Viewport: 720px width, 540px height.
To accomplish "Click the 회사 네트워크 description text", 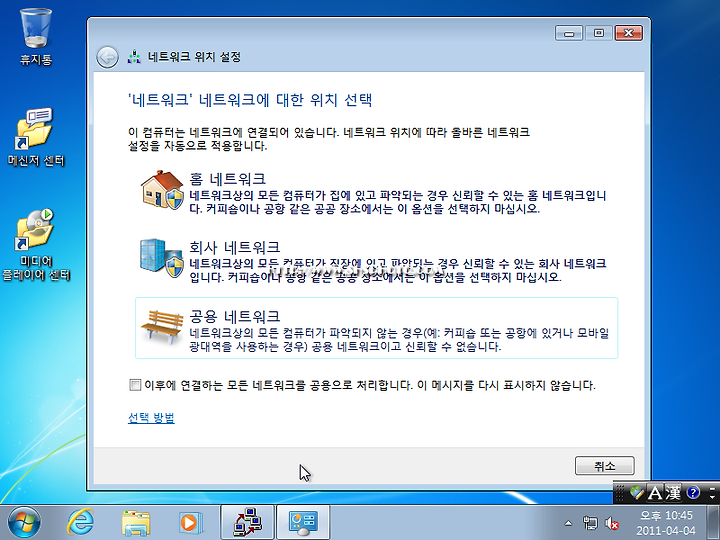I will click(x=398, y=270).
